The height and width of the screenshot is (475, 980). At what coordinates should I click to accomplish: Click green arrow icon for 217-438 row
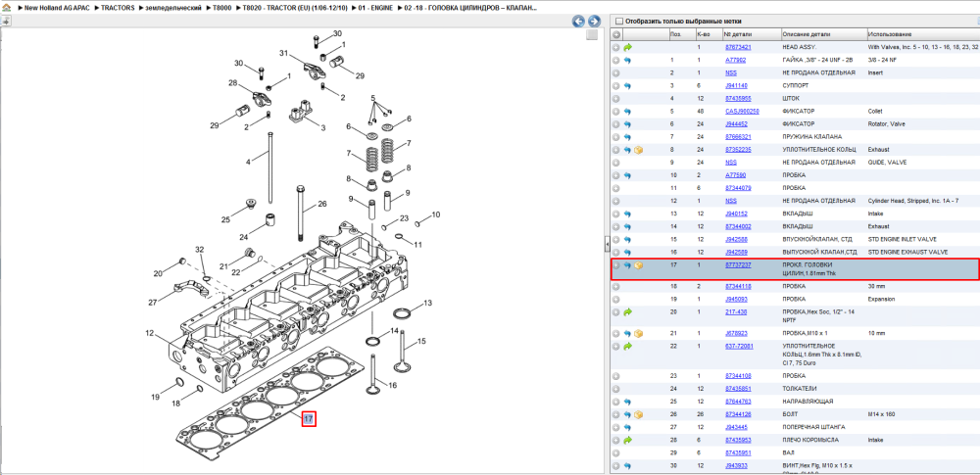[x=628, y=311]
